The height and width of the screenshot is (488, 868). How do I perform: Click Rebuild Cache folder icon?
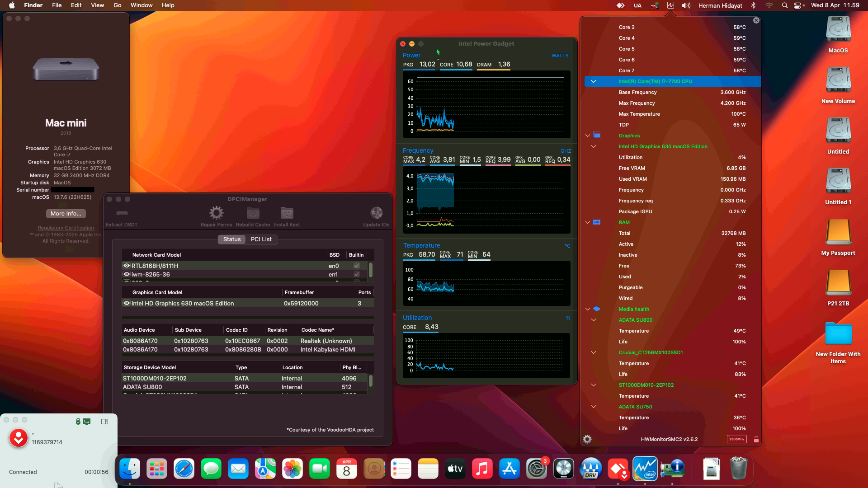coord(253,213)
